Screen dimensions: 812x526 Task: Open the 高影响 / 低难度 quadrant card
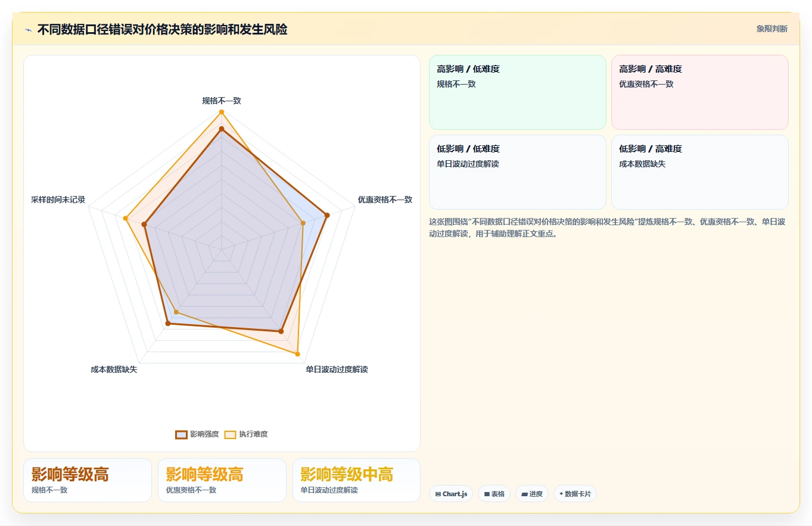(518, 92)
